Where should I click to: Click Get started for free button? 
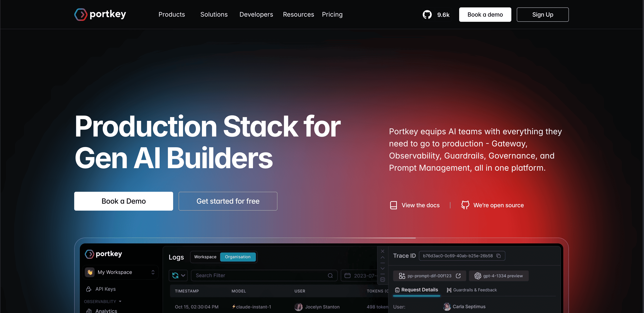pos(228,201)
